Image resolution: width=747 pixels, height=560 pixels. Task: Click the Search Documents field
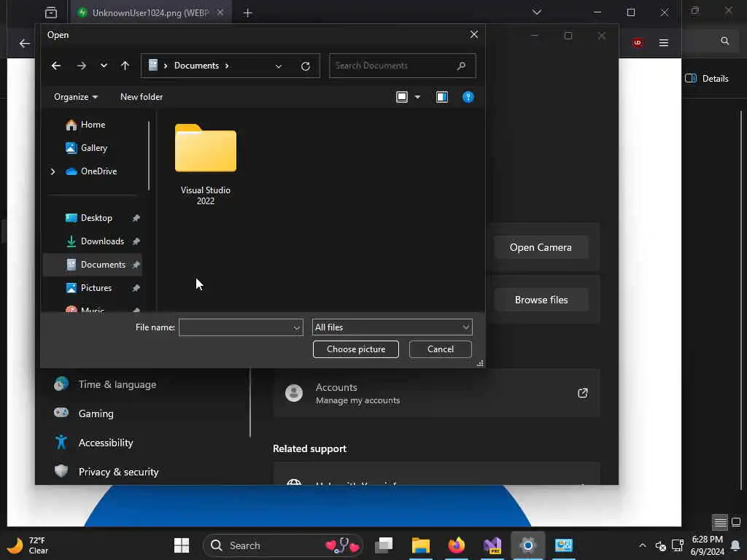(x=402, y=66)
